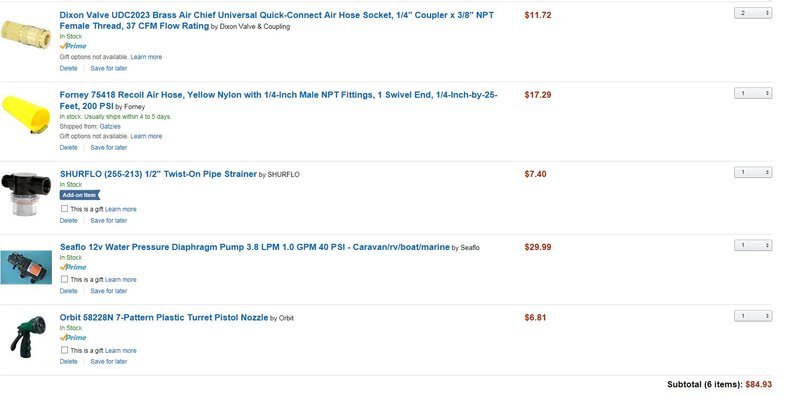Open the Seaflo 12v Water Pressure Pump title

click(x=255, y=247)
